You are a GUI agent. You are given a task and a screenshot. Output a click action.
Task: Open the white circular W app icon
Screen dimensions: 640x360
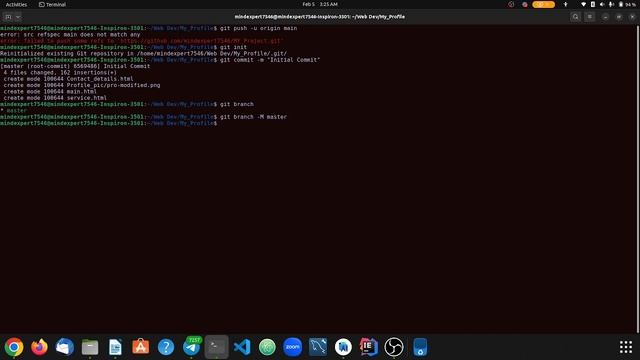(343, 347)
